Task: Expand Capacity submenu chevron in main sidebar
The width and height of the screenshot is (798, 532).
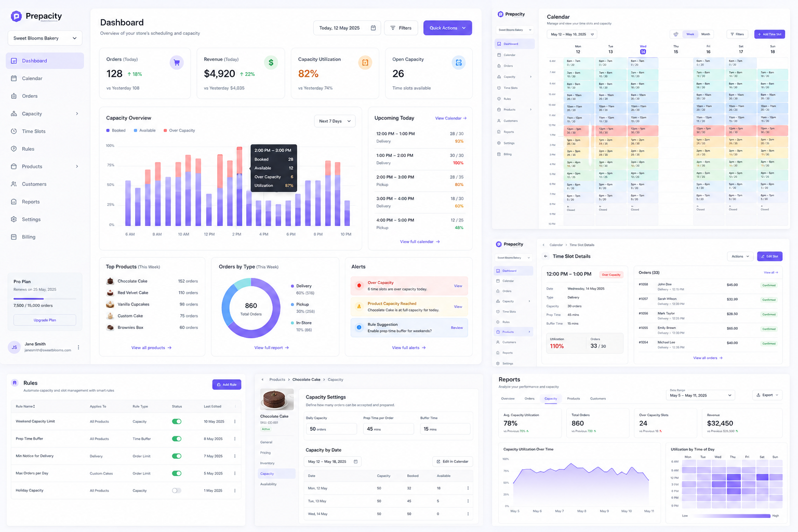Action: coord(77,114)
